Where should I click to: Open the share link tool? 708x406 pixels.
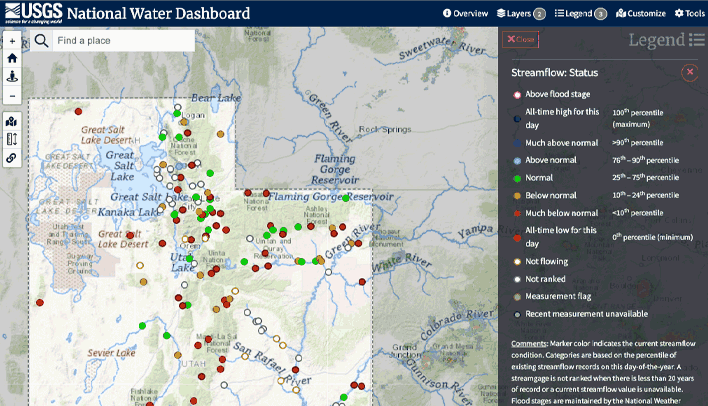(12, 158)
